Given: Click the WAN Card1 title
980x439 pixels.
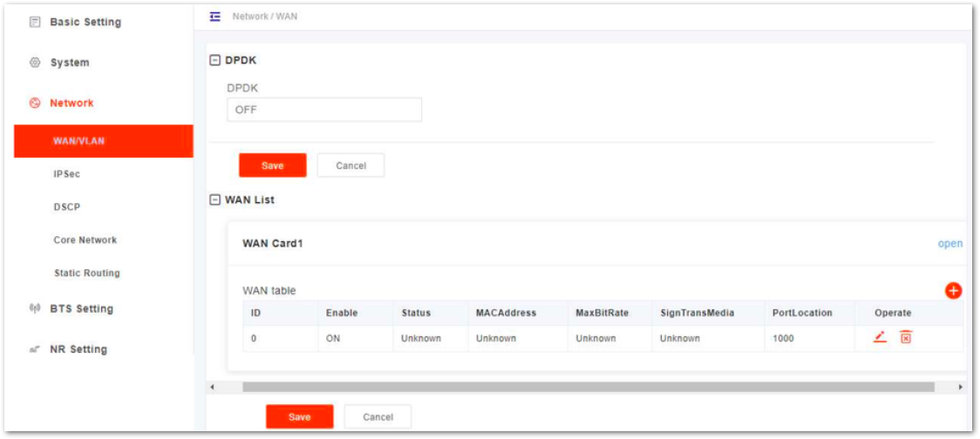Looking at the screenshot, I should click(x=273, y=244).
